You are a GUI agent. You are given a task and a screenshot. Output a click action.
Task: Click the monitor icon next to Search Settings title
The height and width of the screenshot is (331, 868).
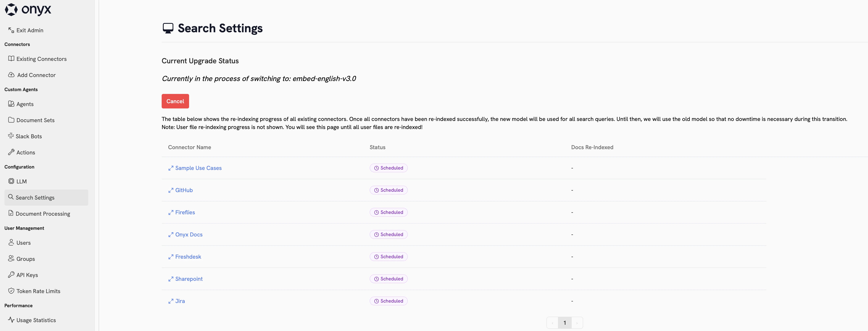(x=168, y=28)
